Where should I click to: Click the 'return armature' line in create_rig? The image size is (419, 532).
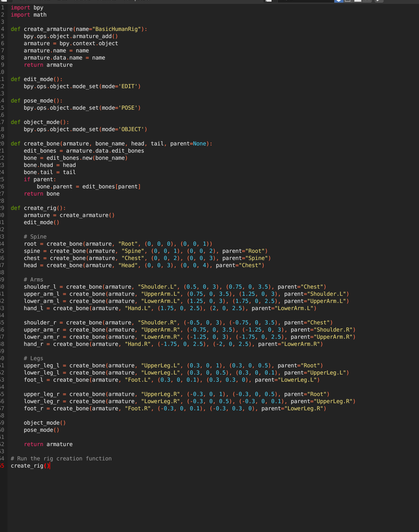pos(48,444)
